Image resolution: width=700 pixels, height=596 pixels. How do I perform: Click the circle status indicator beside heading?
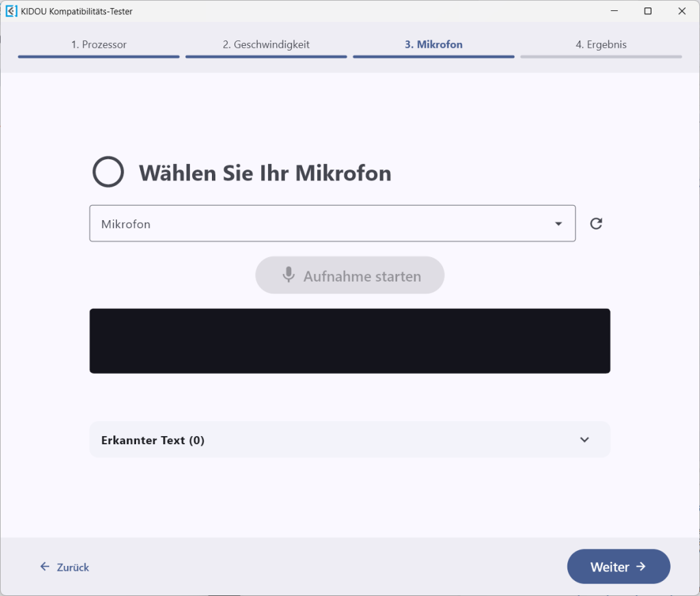coord(108,172)
